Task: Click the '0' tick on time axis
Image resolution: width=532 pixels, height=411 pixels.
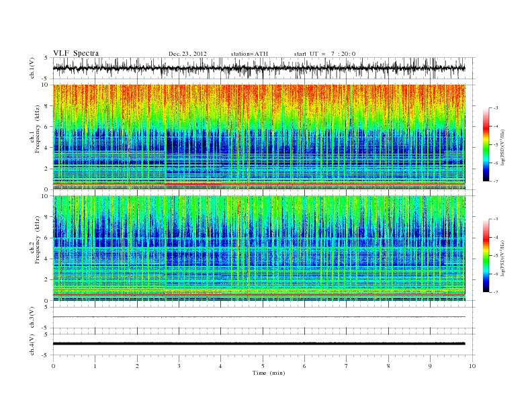Action: (x=53, y=366)
